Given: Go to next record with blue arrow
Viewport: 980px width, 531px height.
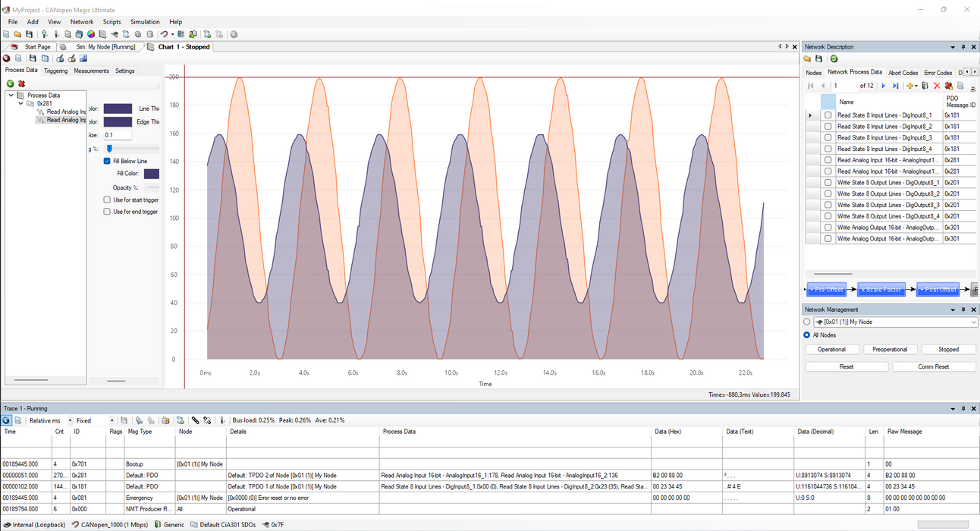Looking at the screenshot, I should (883, 86).
